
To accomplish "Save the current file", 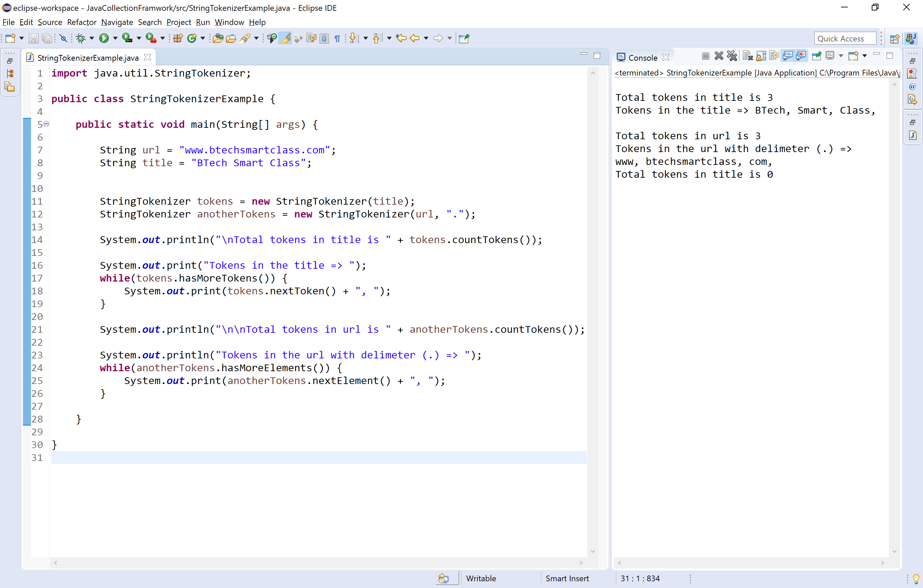I will pos(34,38).
